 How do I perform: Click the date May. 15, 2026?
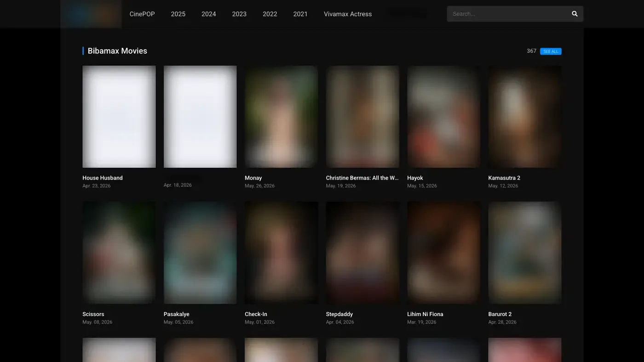422,186
